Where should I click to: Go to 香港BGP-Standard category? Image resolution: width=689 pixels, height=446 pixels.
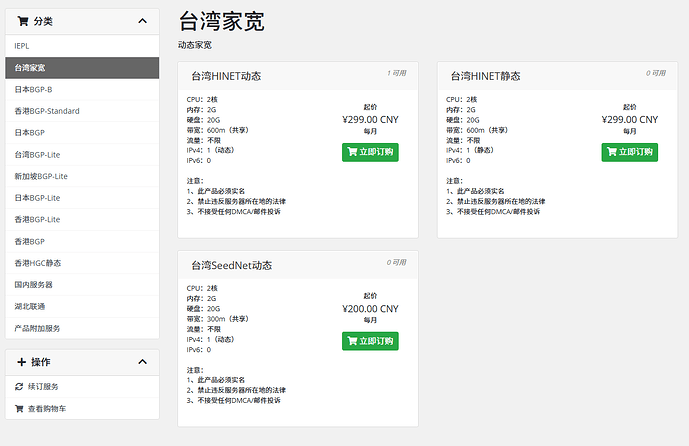82,111
